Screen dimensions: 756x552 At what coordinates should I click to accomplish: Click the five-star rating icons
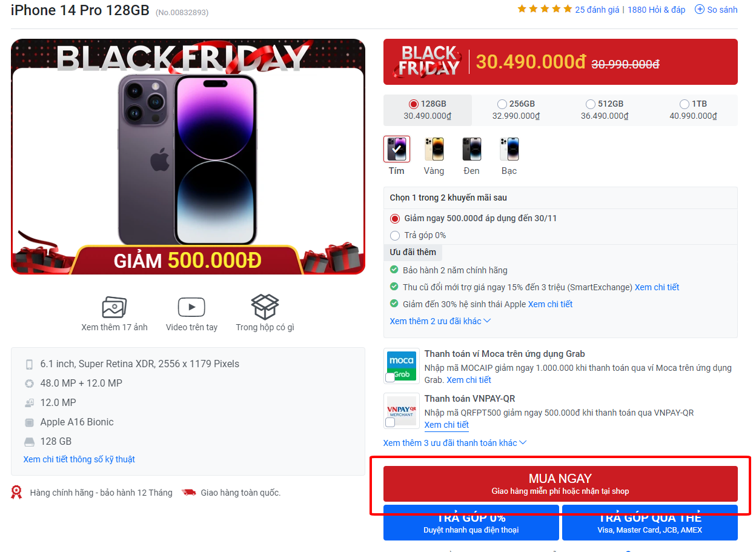(545, 9)
